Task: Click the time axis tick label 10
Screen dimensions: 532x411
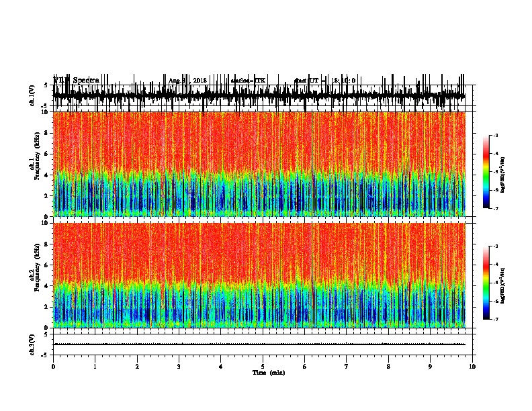Action: point(472,367)
